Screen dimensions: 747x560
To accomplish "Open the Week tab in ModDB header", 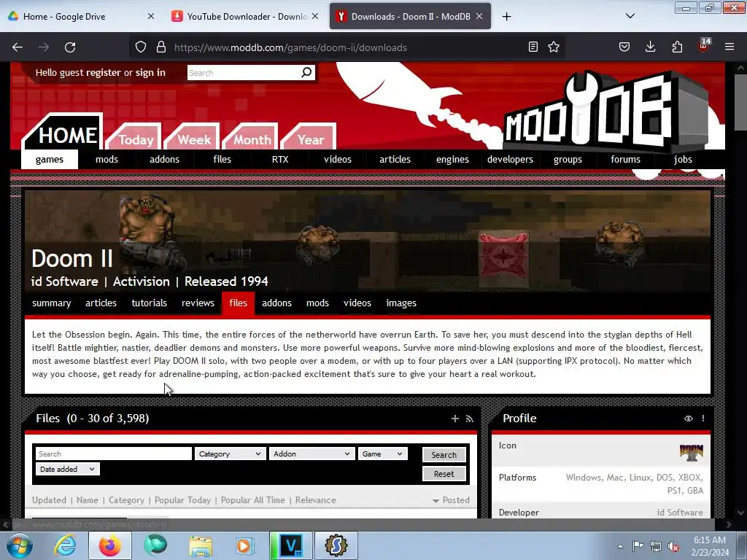I will point(194,139).
